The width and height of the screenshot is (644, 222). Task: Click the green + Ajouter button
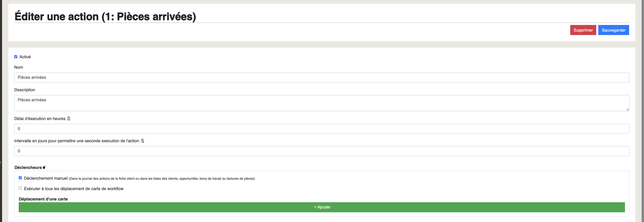point(321,207)
